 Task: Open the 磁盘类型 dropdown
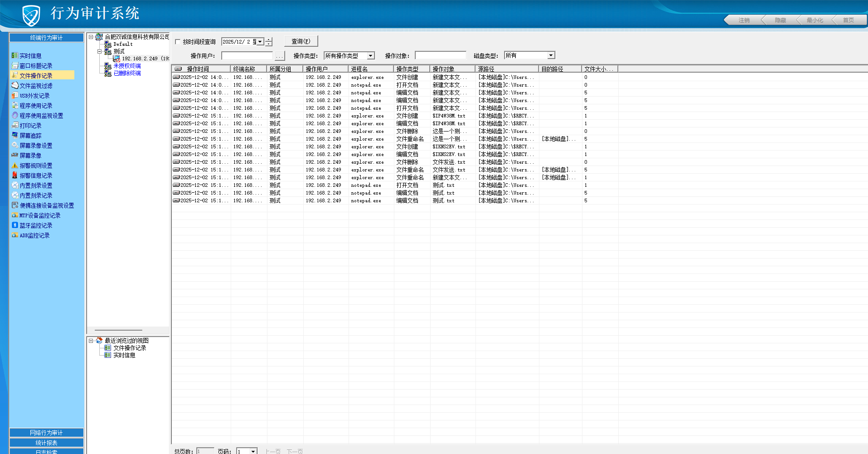click(551, 55)
